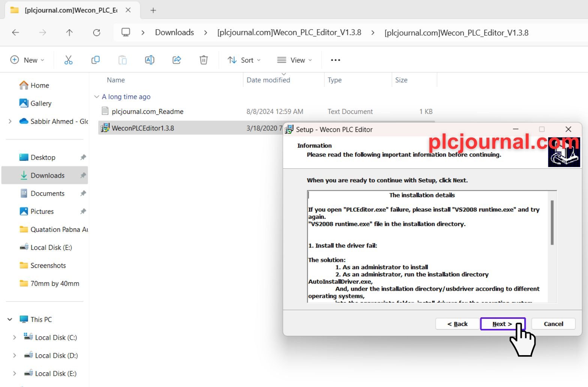This screenshot has height=387, width=588.
Task: Open Desktop quick access folder
Action: 37,157
